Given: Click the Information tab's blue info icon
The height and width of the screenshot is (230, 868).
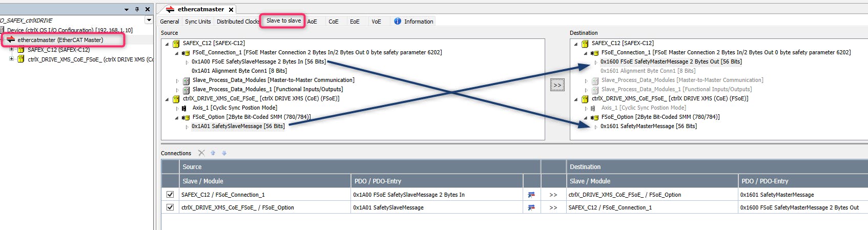Looking at the screenshot, I should click(398, 21).
